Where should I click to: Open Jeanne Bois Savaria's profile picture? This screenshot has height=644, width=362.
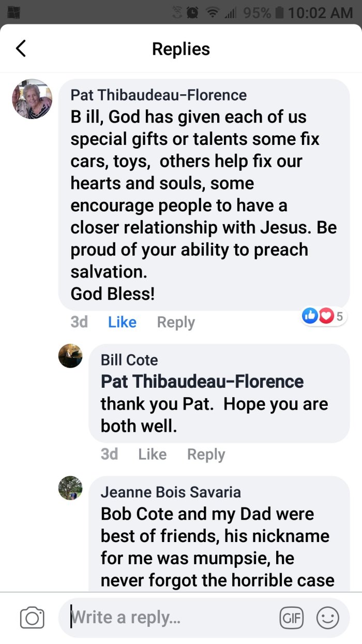tap(70, 488)
